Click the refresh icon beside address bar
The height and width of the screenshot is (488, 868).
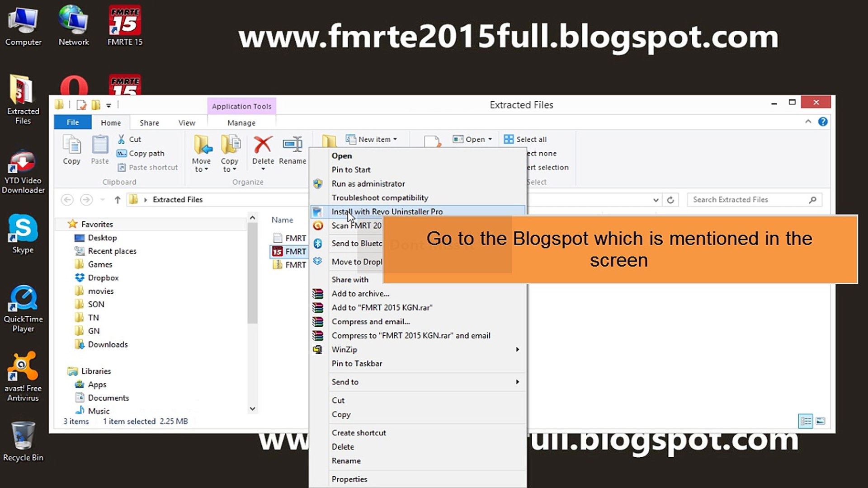[670, 200]
